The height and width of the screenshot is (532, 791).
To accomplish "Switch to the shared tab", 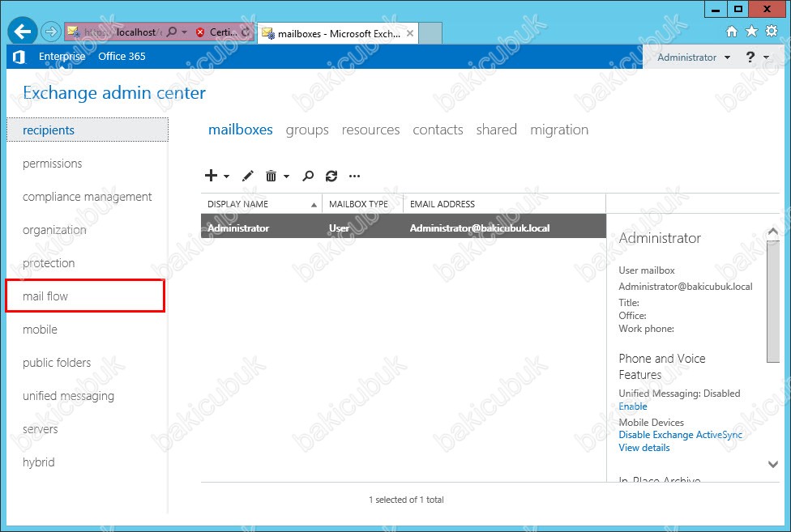I will pyautogui.click(x=496, y=130).
